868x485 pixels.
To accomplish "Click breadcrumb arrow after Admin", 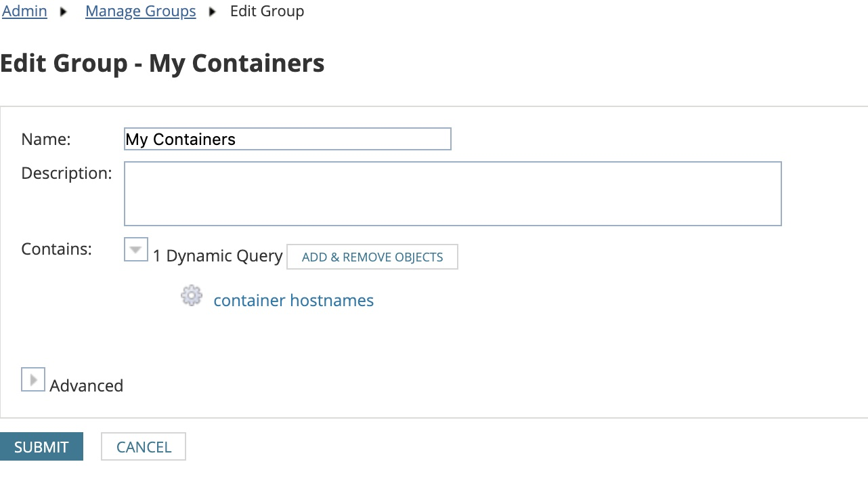I will point(64,12).
